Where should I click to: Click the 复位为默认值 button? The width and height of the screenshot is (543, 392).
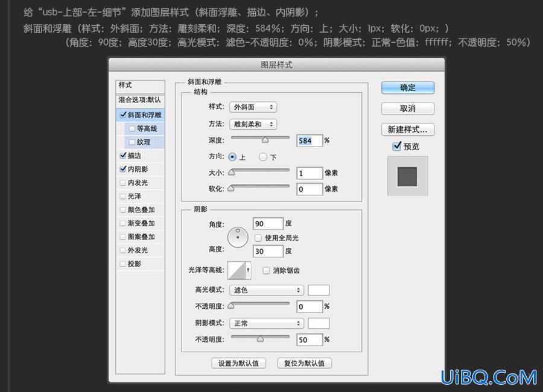click(x=305, y=363)
